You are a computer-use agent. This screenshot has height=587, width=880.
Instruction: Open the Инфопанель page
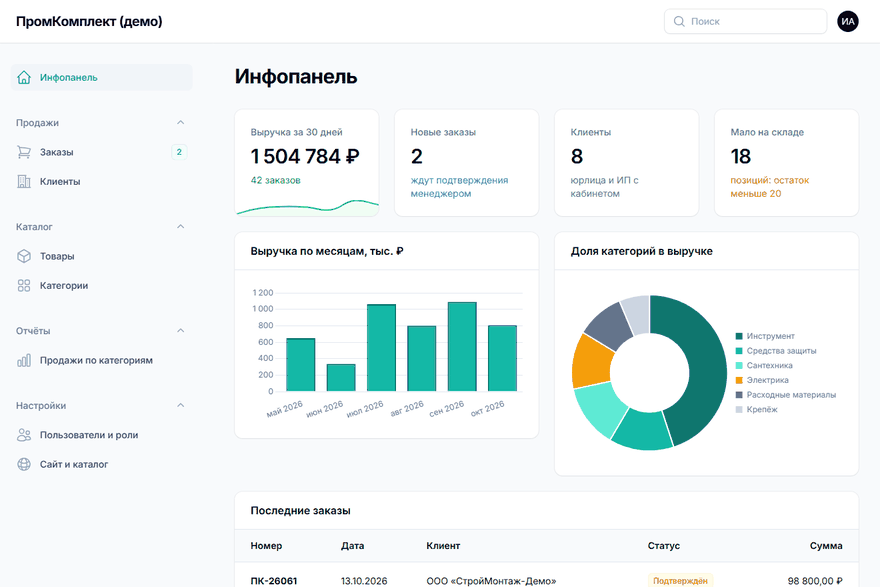pyautogui.click(x=101, y=77)
